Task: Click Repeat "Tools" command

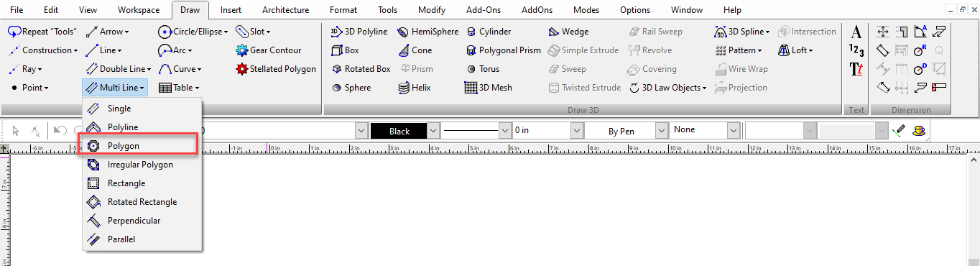Action: tap(42, 32)
